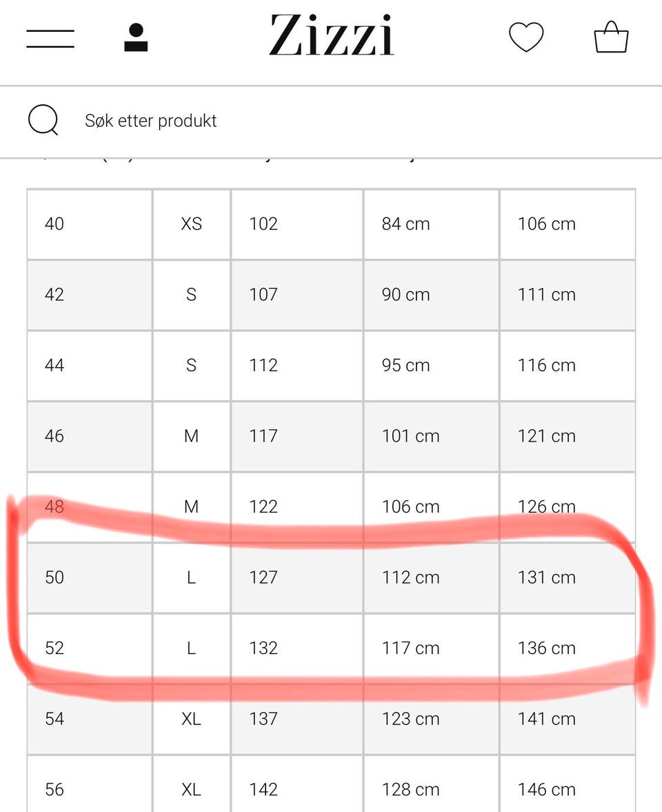Open the hamburger menu

[50, 39]
